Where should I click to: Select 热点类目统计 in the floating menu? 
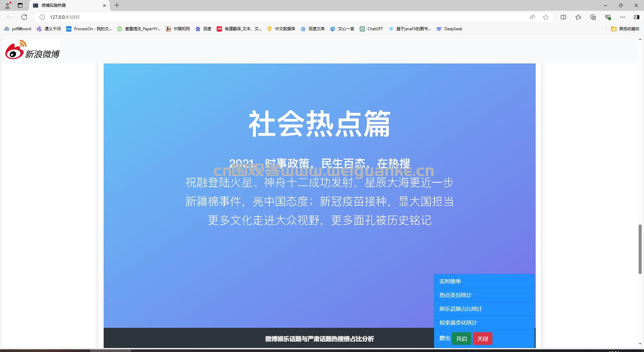click(x=484, y=295)
